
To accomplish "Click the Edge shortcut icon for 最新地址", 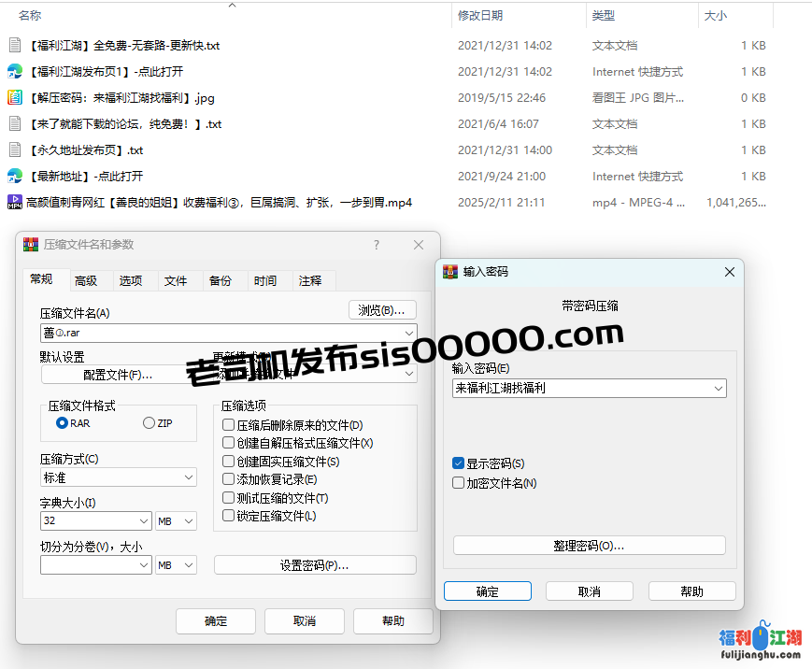I will coord(14,176).
